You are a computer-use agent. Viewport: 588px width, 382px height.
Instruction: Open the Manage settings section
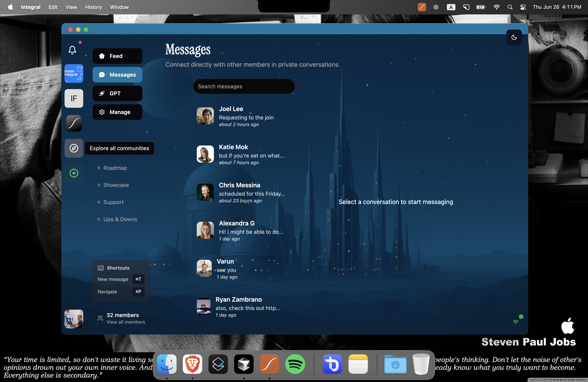pos(117,112)
